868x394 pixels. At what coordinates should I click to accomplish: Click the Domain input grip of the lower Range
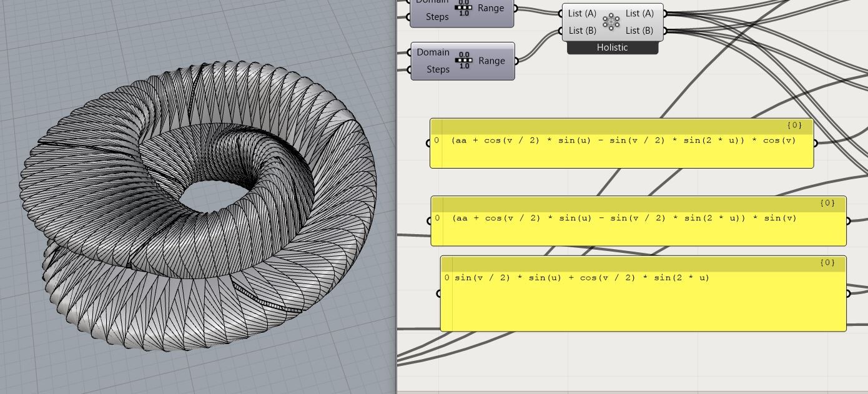click(x=409, y=52)
